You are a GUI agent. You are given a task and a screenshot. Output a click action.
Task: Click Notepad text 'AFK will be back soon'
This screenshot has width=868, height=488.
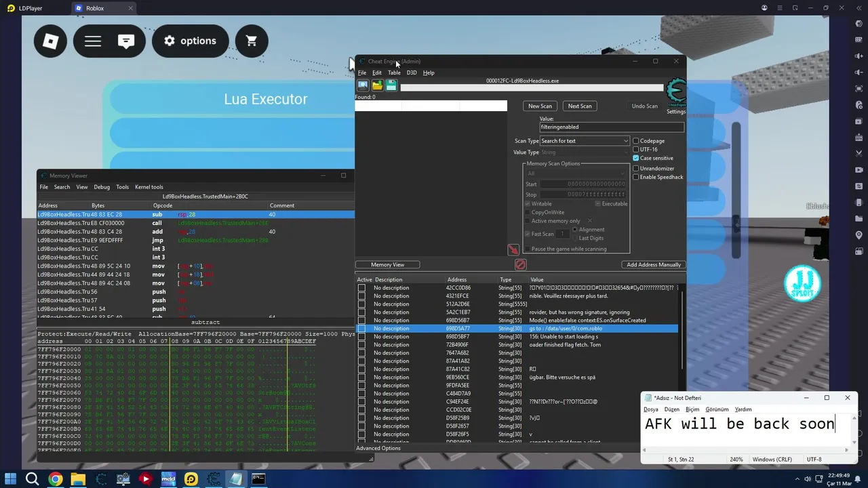(x=740, y=424)
